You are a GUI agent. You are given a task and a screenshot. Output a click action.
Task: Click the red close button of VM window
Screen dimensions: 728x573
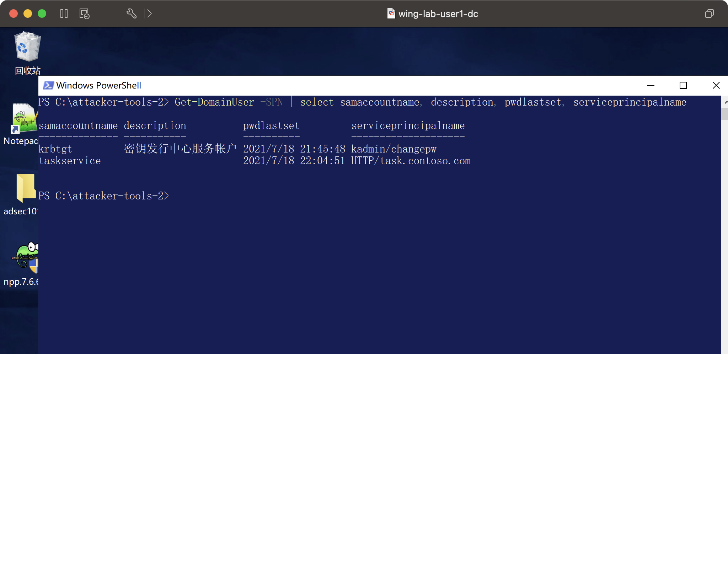click(x=14, y=14)
